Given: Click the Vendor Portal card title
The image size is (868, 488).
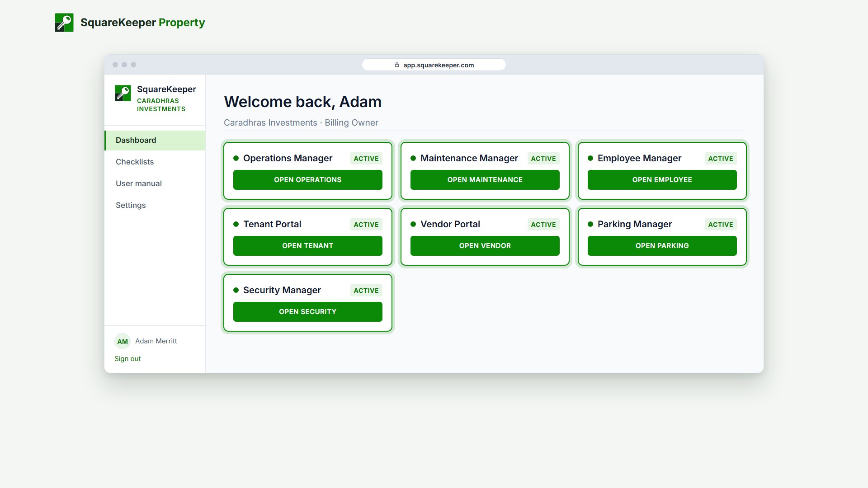Looking at the screenshot, I should point(450,224).
